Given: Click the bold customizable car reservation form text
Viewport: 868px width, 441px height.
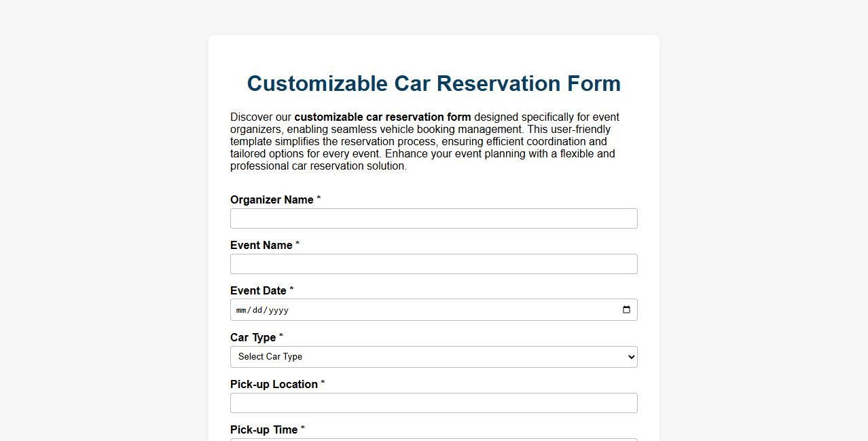Looking at the screenshot, I should point(382,117).
